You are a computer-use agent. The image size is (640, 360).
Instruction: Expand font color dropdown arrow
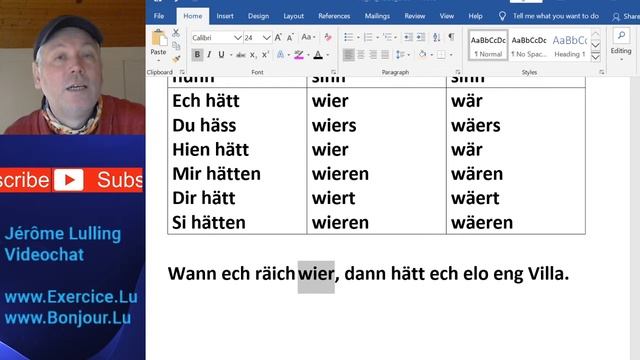tap(328, 55)
